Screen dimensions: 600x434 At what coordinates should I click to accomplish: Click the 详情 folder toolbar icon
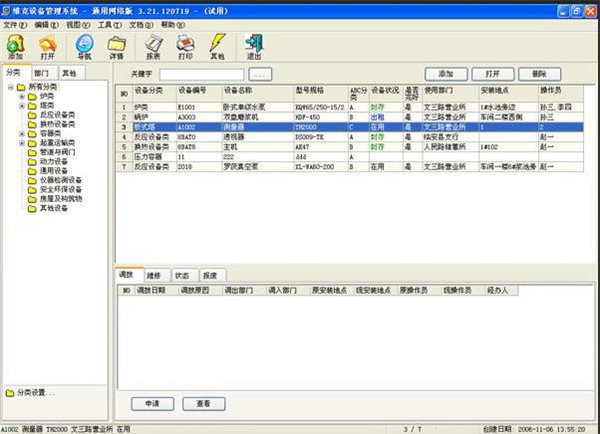[116, 47]
